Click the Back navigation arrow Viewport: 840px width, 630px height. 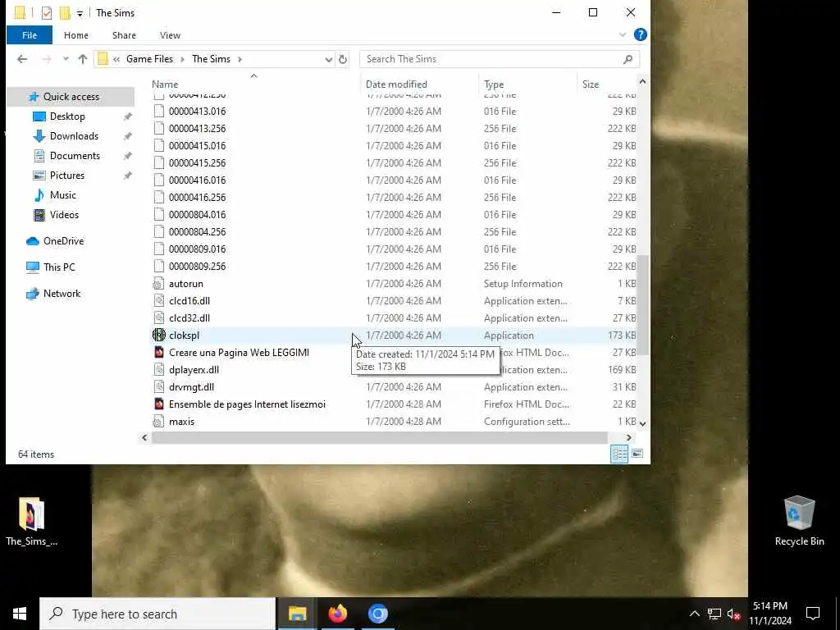pos(22,59)
